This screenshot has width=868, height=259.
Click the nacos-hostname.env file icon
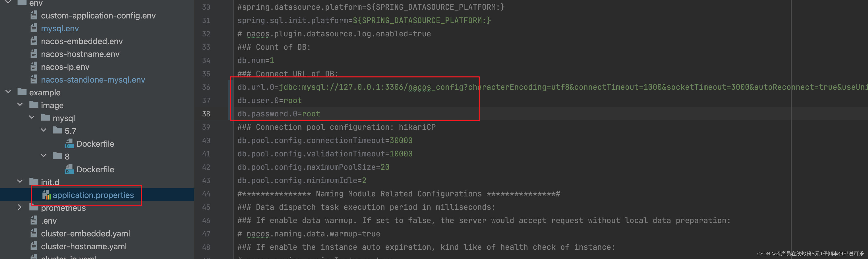pyautogui.click(x=34, y=54)
